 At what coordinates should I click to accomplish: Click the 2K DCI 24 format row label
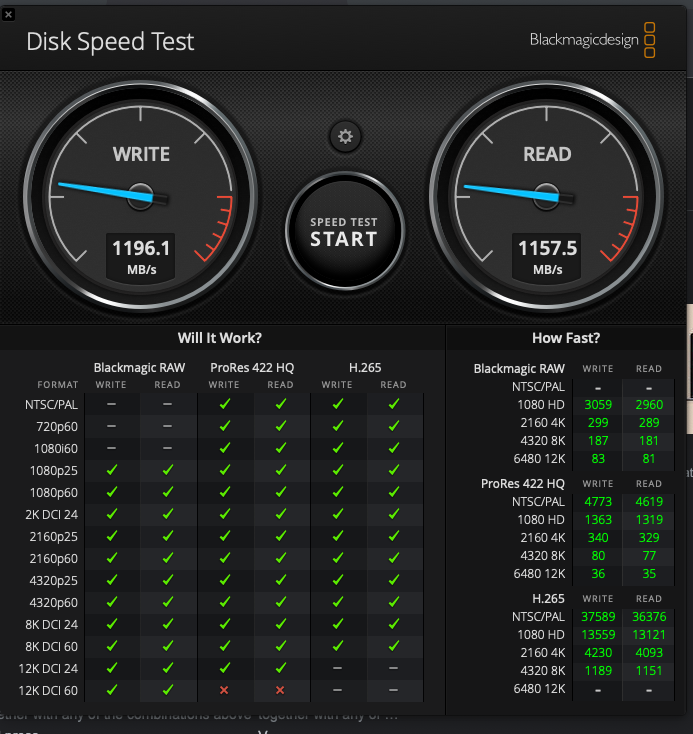(52, 514)
